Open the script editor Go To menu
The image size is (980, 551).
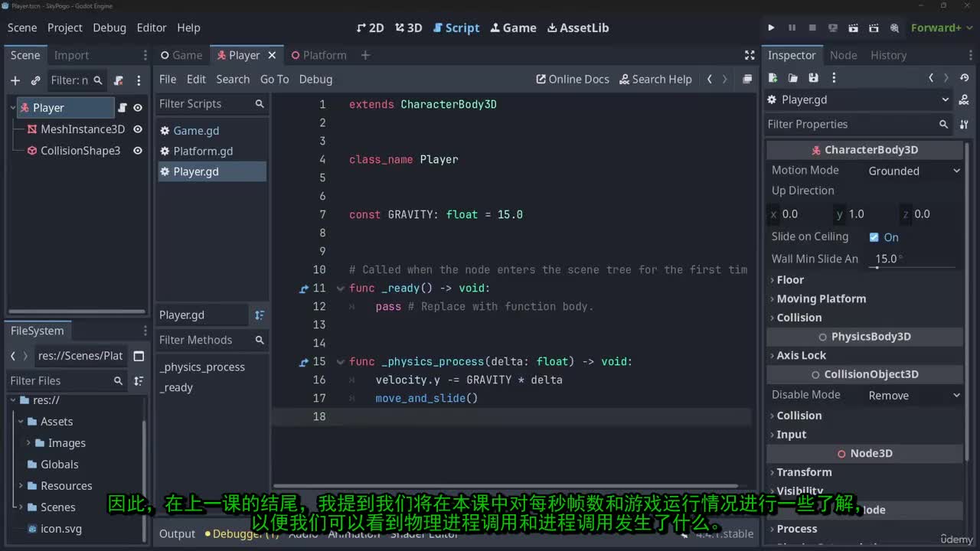coord(275,79)
